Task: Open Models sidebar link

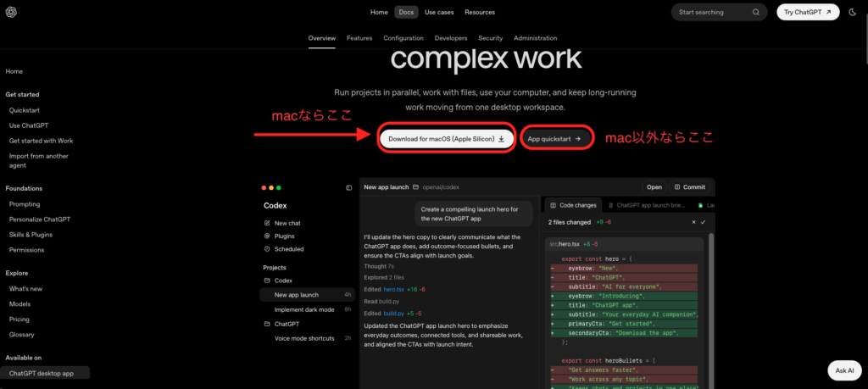Action: (20, 303)
